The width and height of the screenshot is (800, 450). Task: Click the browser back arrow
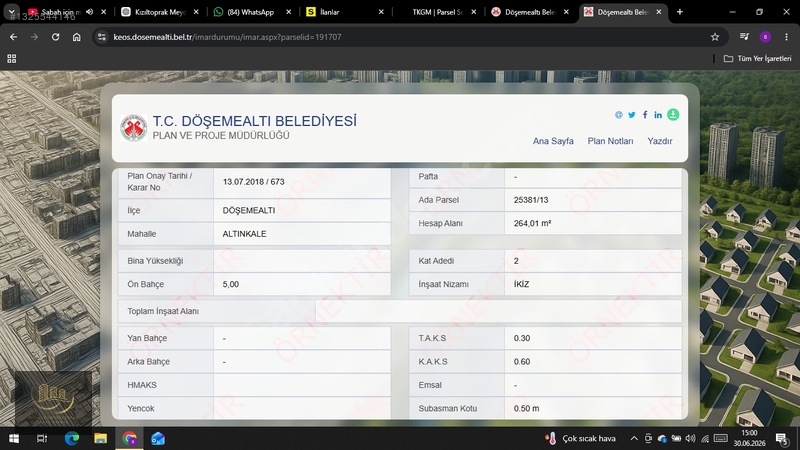14,37
